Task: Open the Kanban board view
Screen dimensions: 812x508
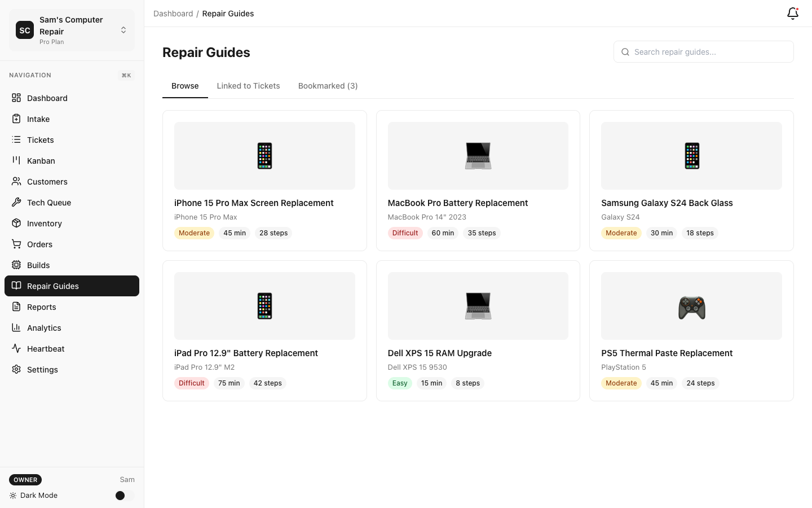Action: (x=41, y=160)
